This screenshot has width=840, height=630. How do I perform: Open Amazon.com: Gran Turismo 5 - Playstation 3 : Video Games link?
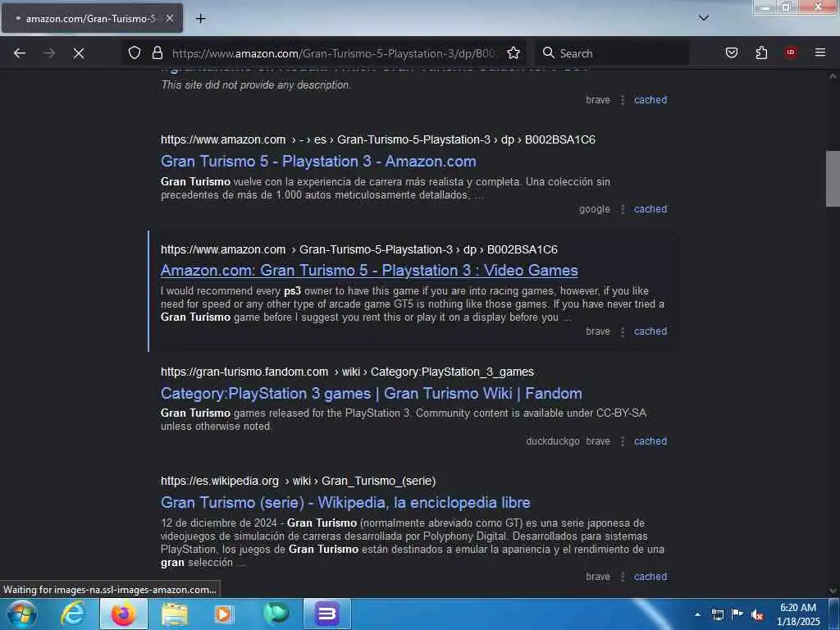coord(369,271)
